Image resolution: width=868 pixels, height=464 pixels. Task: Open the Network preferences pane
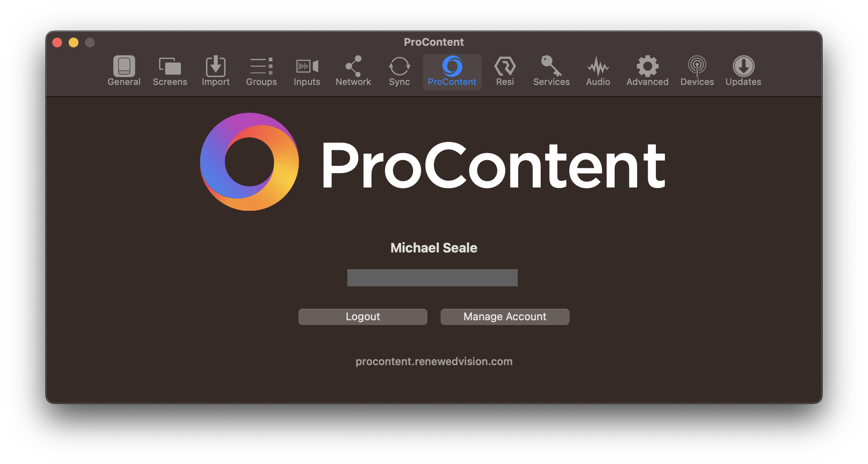pos(353,71)
